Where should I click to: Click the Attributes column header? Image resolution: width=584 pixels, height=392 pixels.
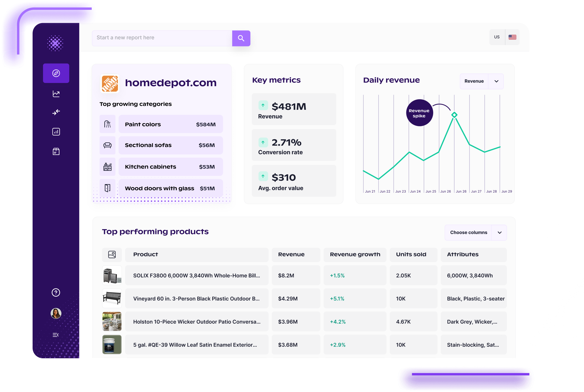tap(474, 255)
